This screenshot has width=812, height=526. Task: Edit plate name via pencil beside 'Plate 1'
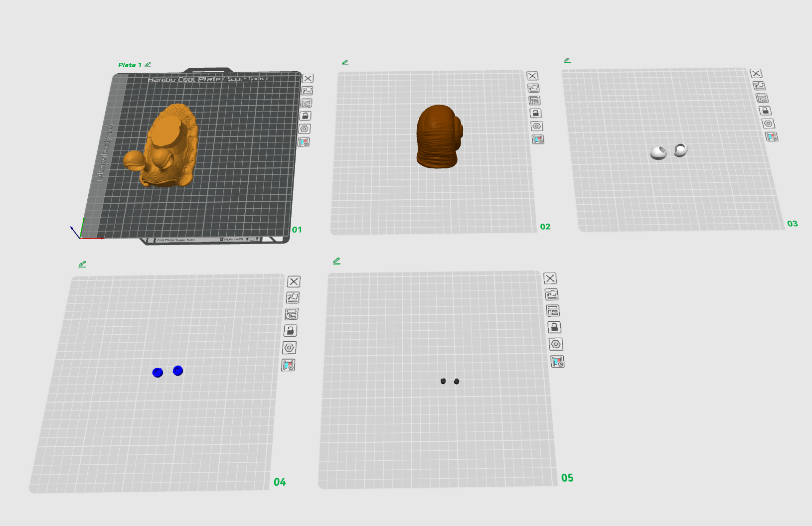(148, 65)
